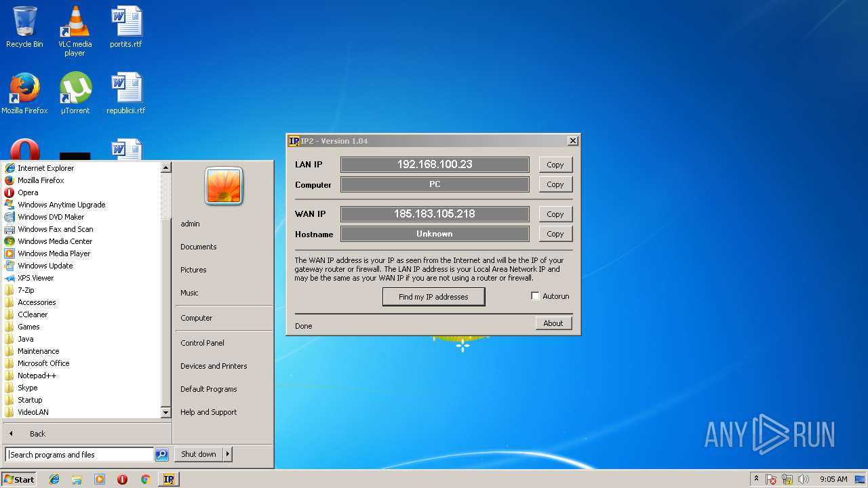Select the µTorrent desktop shortcut
Viewport: 868px width, 488px height.
tap(75, 94)
